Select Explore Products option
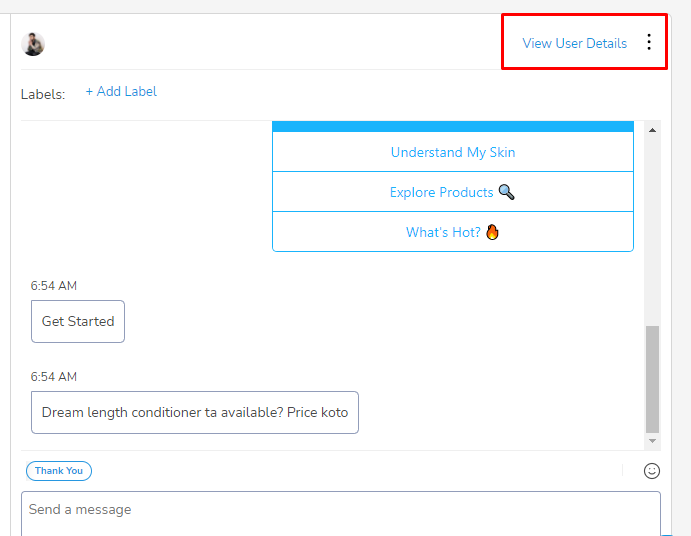Screen dimensions: 691x536 [x=453, y=192]
